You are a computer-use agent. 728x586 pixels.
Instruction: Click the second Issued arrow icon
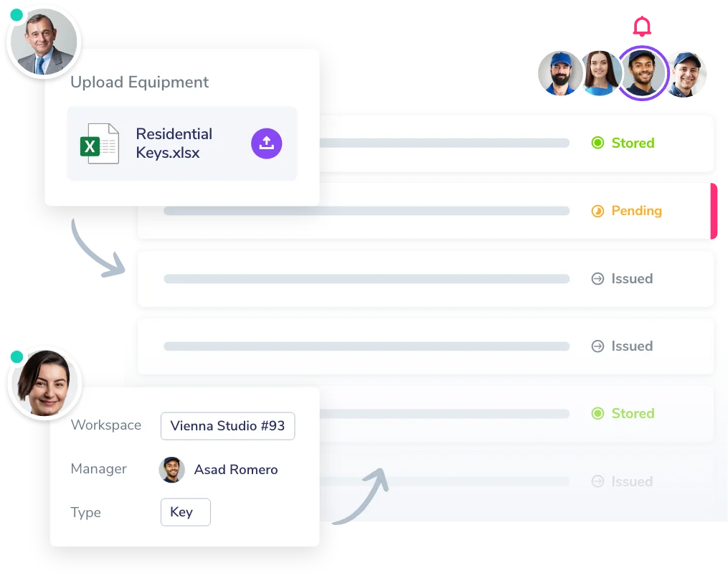pyautogui.click(x=597, y=346)
